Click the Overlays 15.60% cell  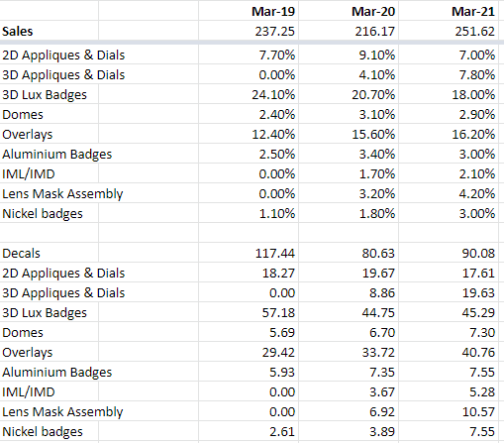pos(349,134)
